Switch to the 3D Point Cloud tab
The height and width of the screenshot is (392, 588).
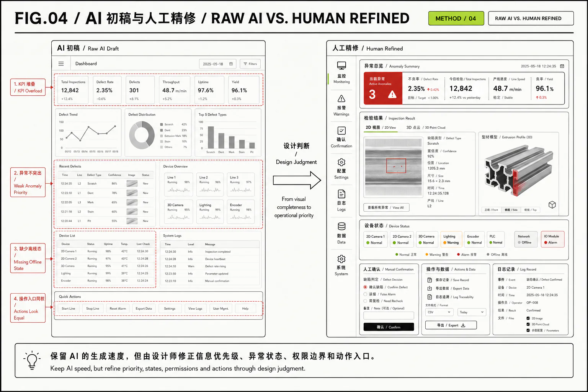coord(426,127)
